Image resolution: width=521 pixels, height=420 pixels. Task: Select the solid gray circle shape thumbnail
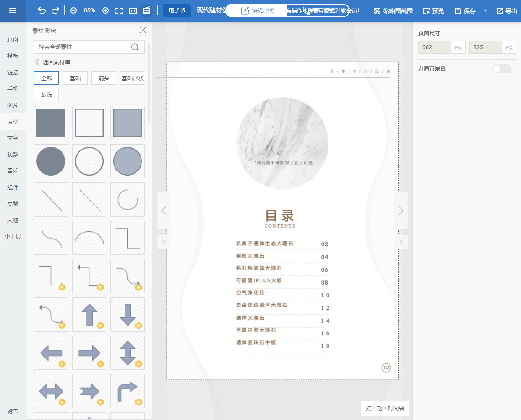coord(51,161)
